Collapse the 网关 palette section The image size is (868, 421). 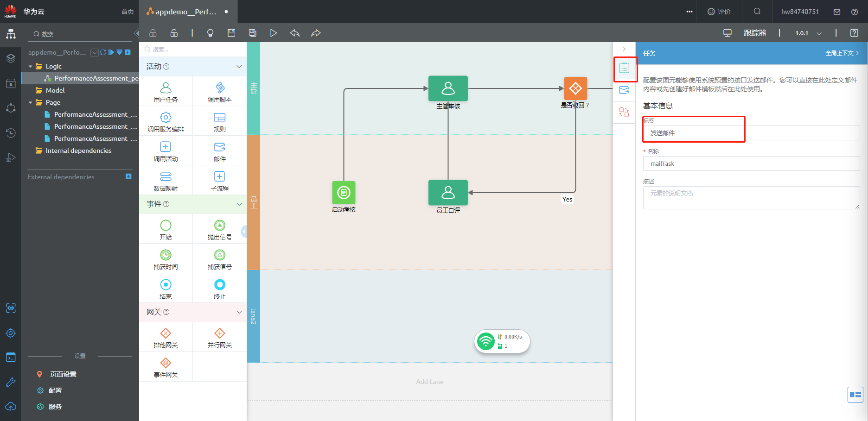coord(239,312)
